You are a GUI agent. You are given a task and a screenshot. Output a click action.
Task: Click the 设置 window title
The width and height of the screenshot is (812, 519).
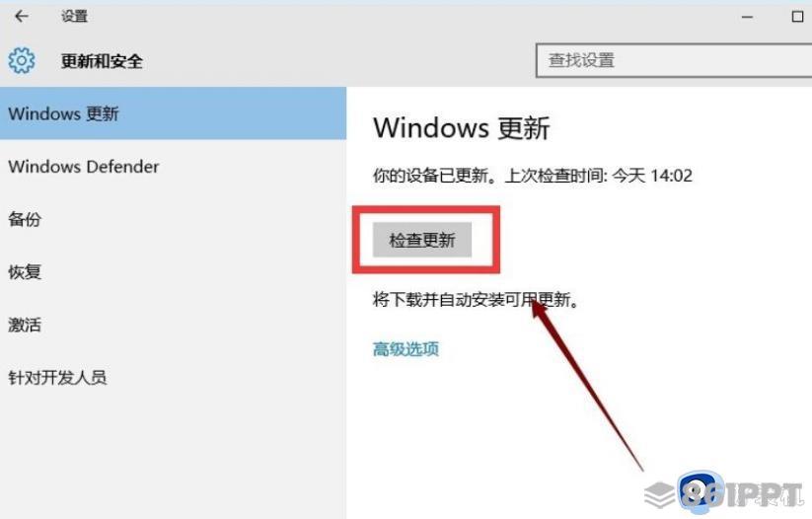[75, 17]
